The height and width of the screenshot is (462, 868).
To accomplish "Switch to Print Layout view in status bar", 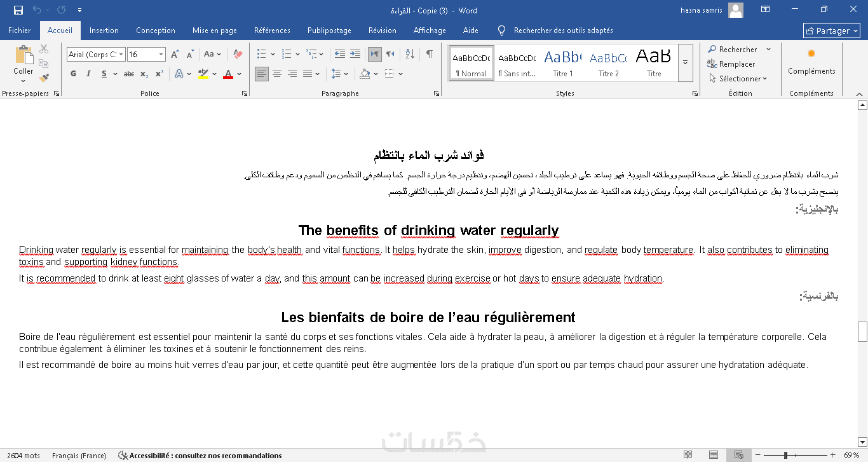I will [714, 455].
